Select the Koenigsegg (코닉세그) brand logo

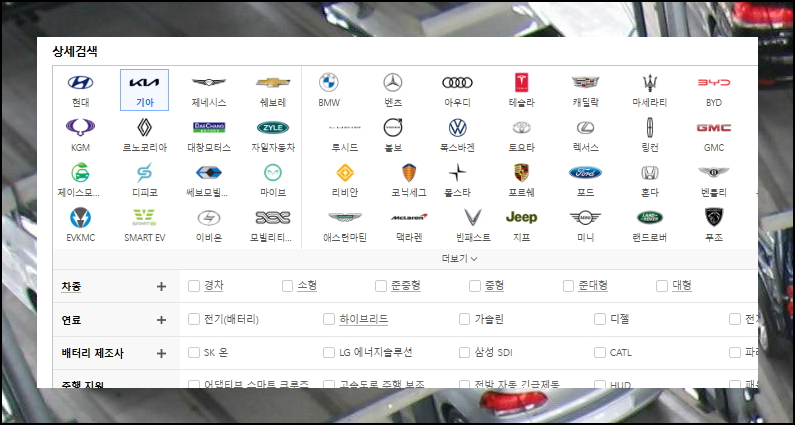click(409, 172)
